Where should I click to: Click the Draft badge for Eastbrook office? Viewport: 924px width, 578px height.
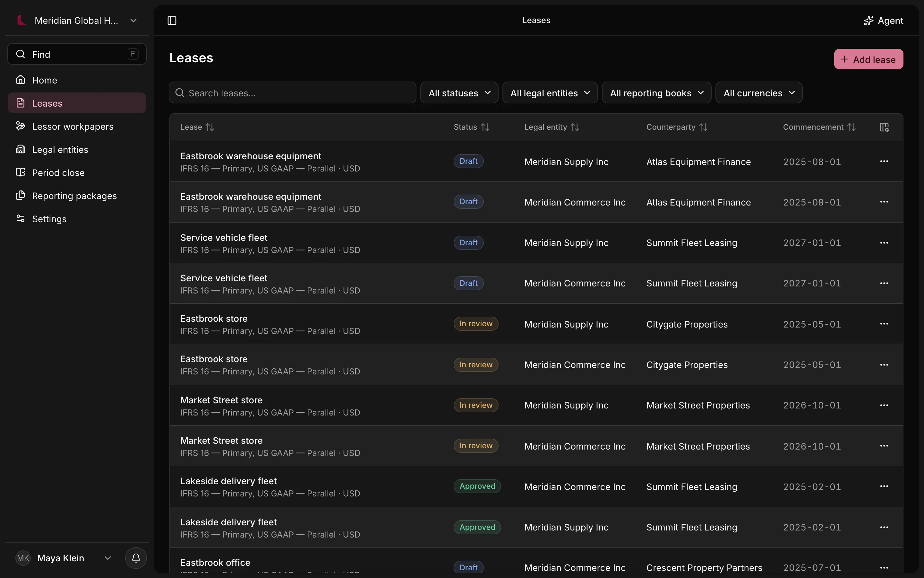[468, 568]
